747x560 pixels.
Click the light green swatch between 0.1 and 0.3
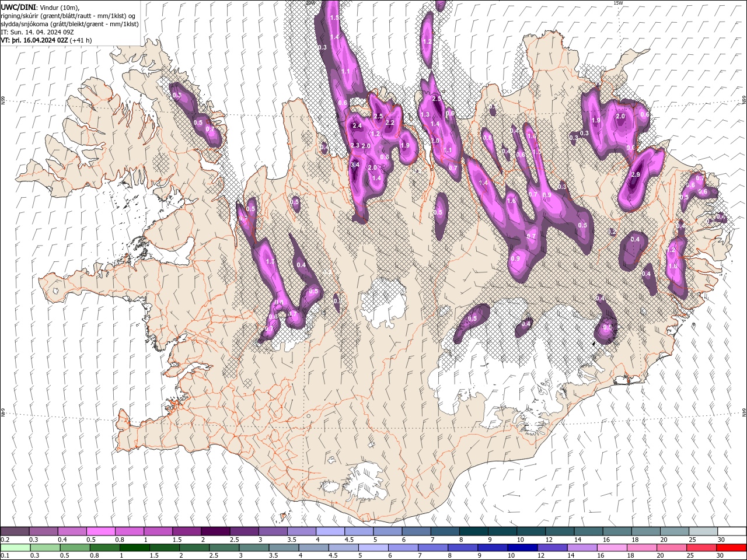pos(15,548)
